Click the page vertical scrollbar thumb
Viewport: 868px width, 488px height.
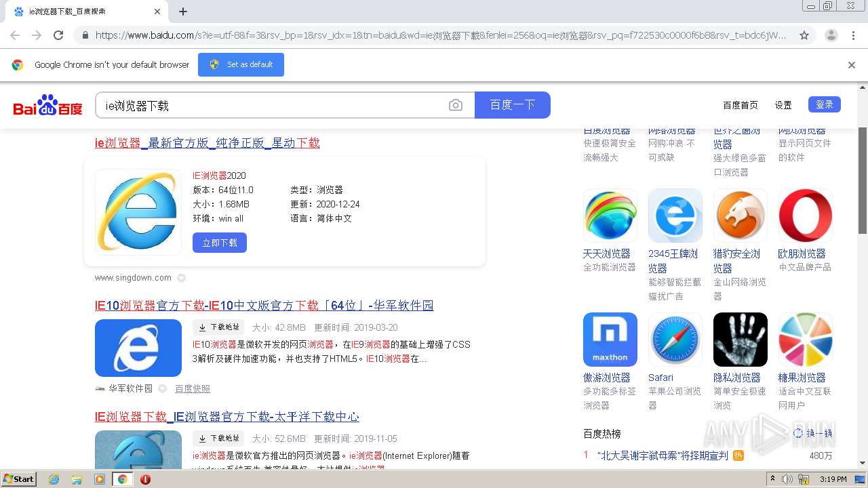[x=863, y=180]
